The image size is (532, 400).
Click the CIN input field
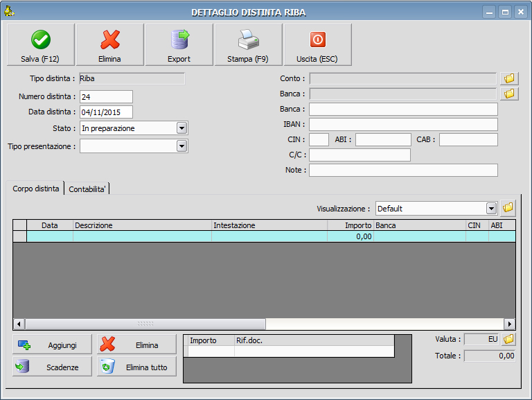319,139
